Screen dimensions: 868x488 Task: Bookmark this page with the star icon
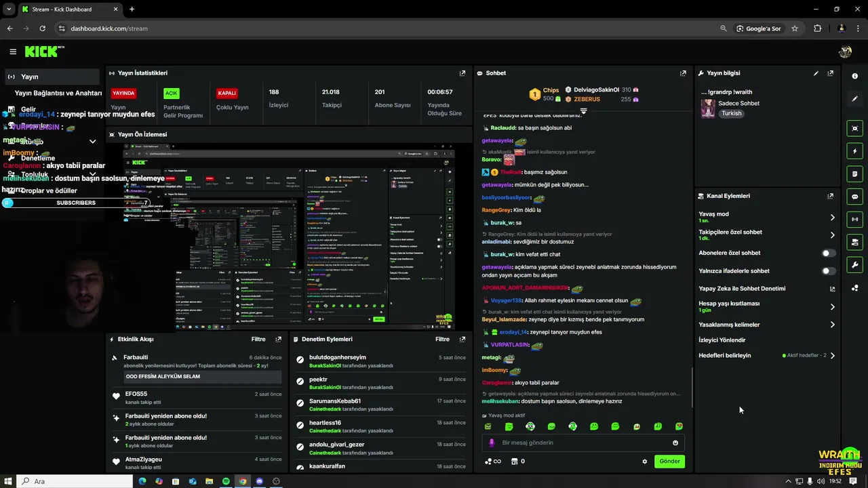tap(795, 28)
